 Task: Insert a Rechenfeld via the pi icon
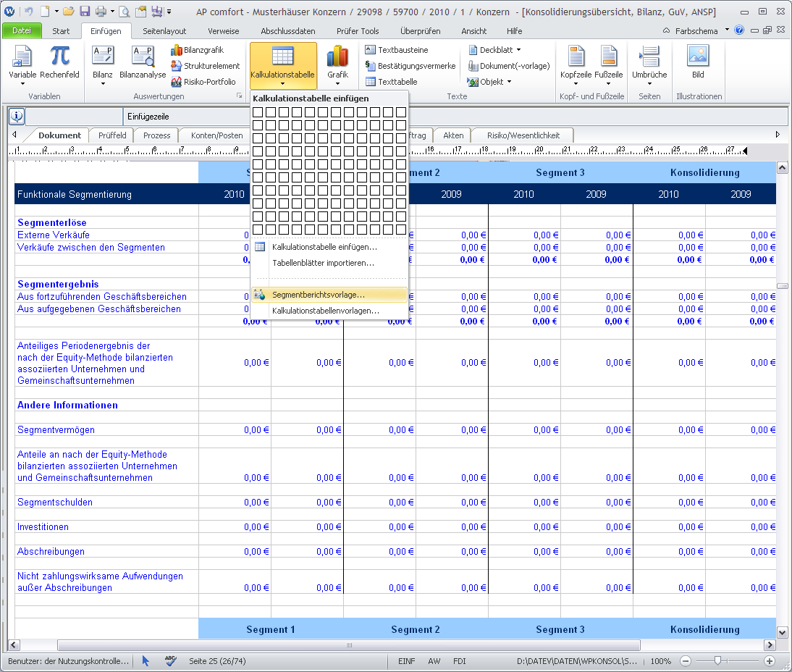[59, 57]
